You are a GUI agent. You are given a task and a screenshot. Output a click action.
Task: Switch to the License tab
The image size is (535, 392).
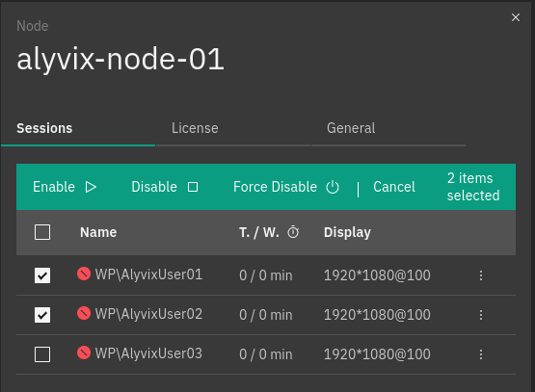pyautogui.click(x=233, y=128)
